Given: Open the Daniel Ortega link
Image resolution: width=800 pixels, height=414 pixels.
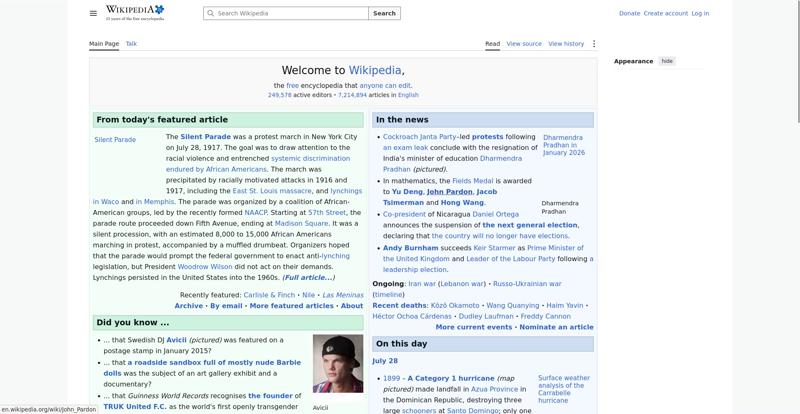Looking at the screenshot, I should [x=495, y=214].
